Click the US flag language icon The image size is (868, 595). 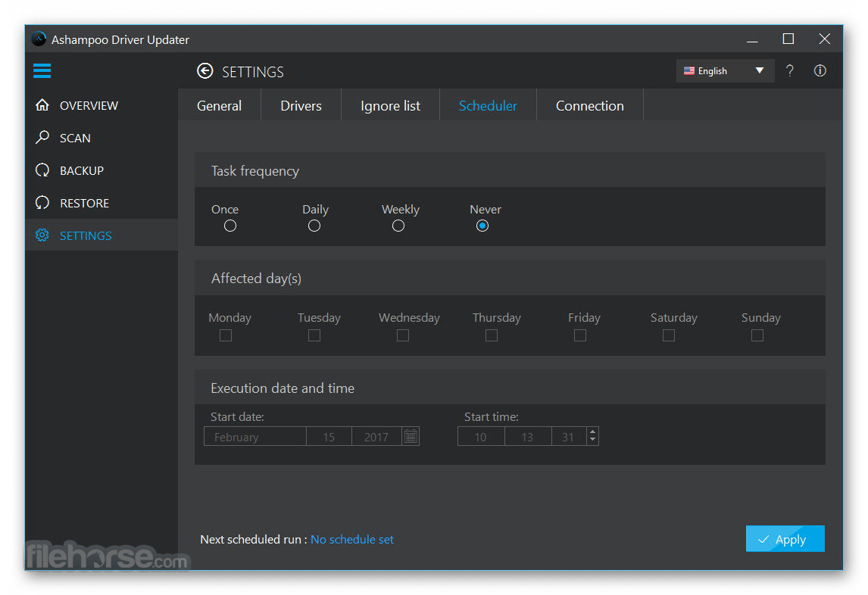click(x=689, y=71)
